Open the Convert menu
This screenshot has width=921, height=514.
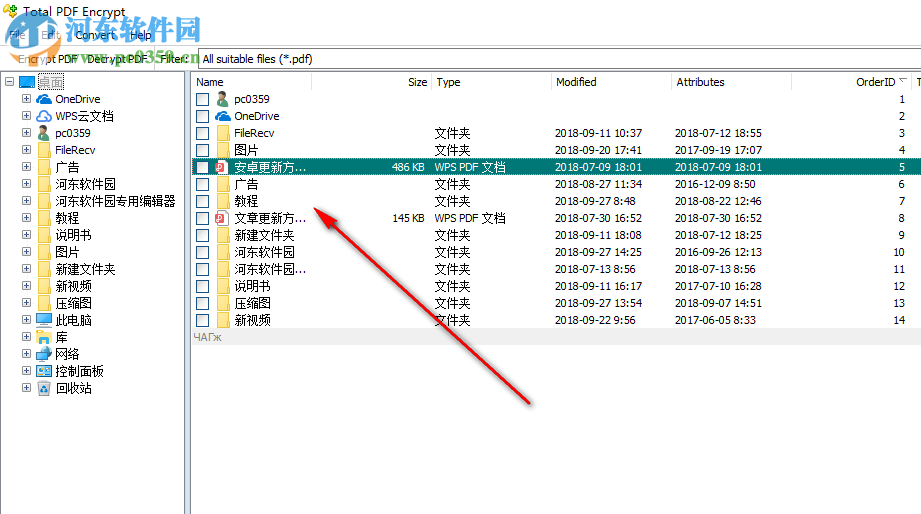tap(95, 35)
